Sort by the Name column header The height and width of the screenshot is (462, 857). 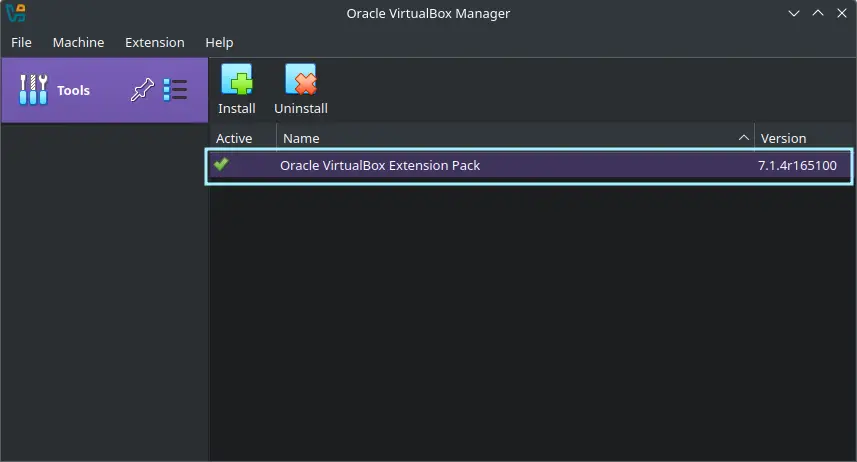tap(515, 138)
